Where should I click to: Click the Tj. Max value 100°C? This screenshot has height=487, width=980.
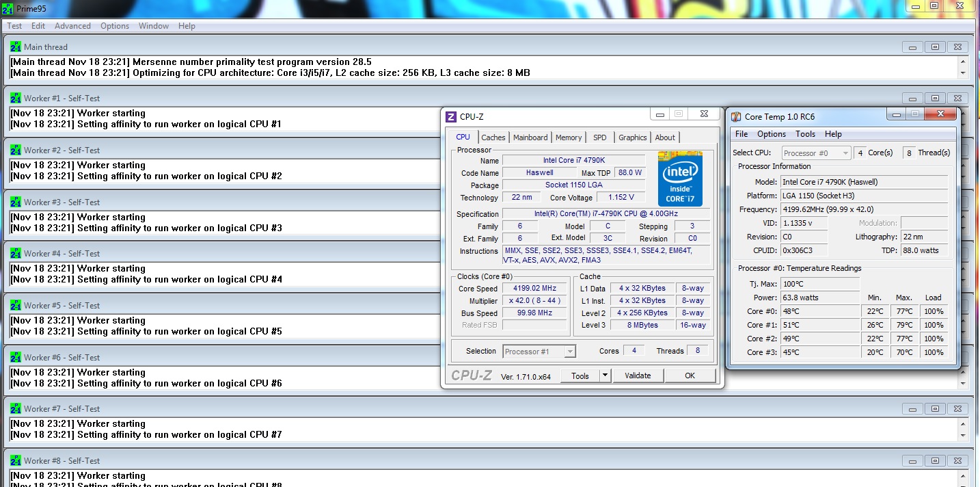point(820,284)
